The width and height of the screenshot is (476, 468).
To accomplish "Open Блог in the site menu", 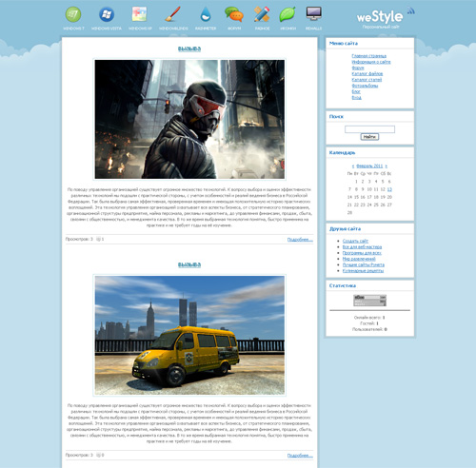I will click(356, 91).
